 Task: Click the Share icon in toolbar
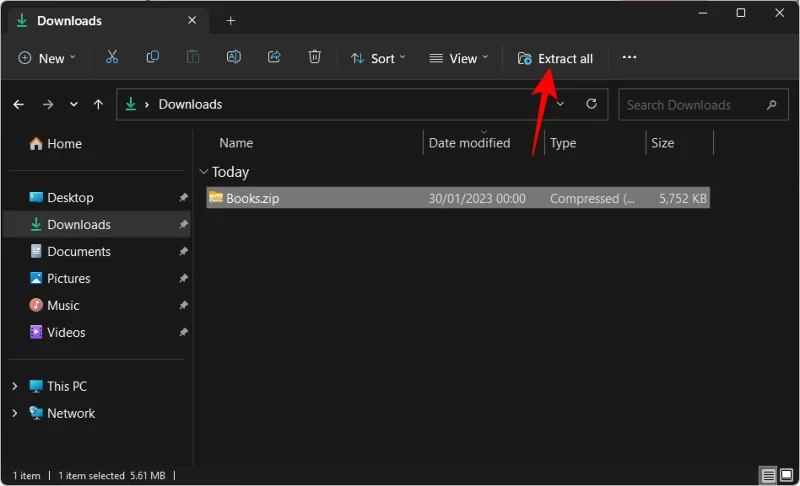[x=274, y=58]
